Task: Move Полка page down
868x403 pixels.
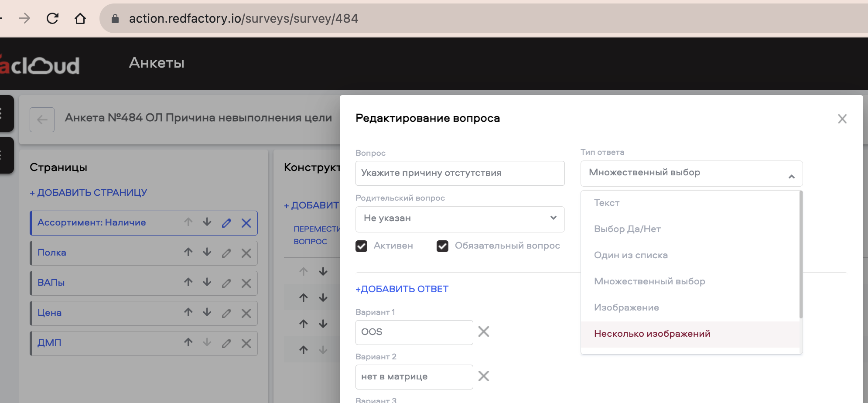Action: 207,253
